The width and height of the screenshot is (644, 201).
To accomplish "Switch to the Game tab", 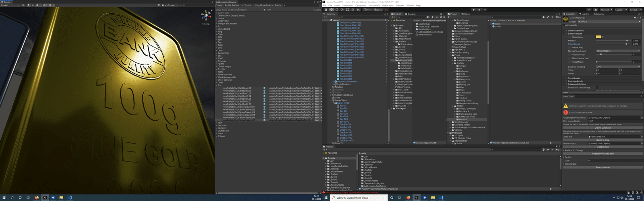I will 465,14.
